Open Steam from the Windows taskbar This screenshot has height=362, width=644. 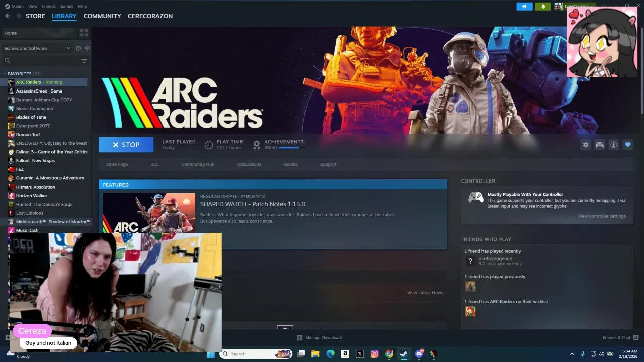coord(404,354)
